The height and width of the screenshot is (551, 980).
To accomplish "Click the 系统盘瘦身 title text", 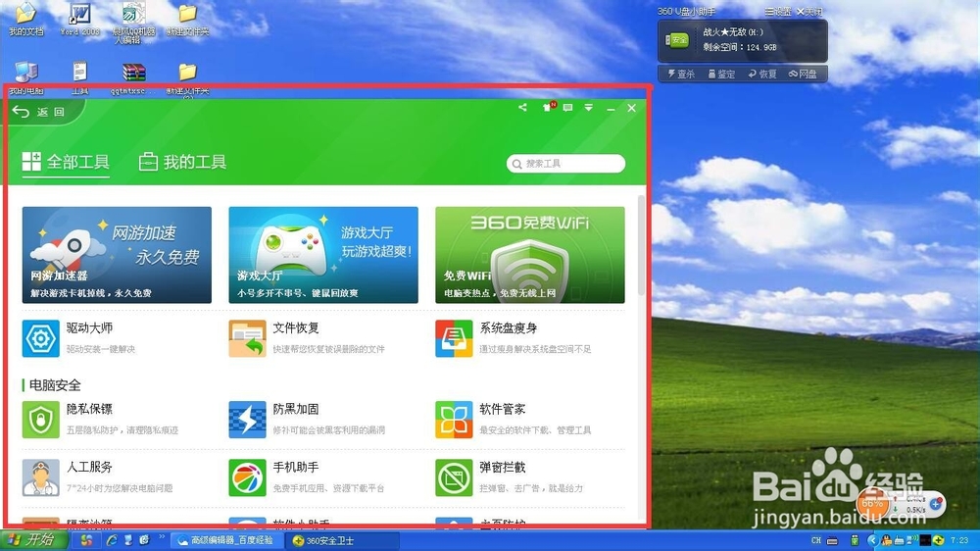I will (508, 327).
